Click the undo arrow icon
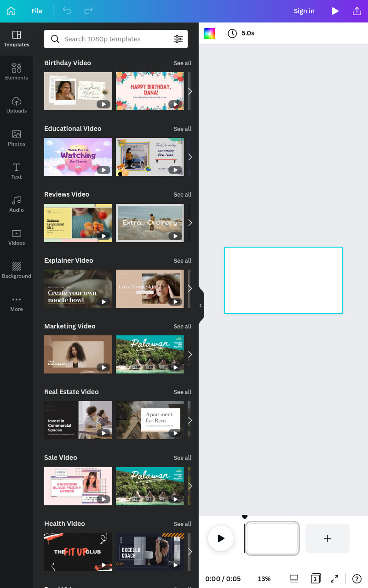The image size is (368, 588). [x=67, y=11]
